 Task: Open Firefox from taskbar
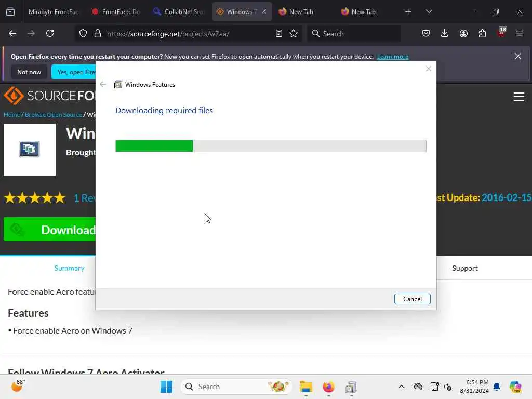pos(328,387)
